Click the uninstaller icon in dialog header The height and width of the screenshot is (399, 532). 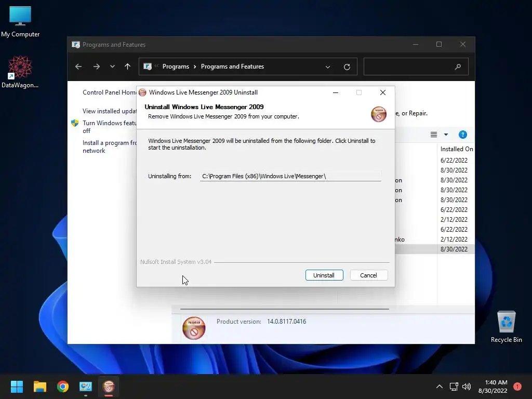379,114
